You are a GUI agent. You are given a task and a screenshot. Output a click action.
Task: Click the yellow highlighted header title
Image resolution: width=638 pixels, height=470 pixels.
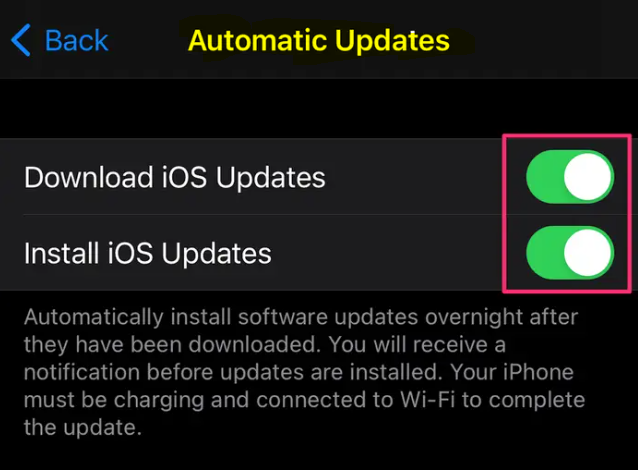[319, 41]
